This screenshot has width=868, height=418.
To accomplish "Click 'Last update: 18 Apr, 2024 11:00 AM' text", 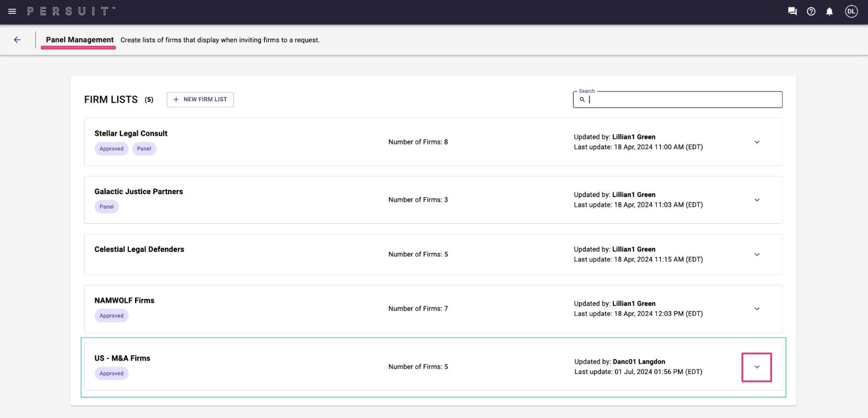I will (638, 147).
